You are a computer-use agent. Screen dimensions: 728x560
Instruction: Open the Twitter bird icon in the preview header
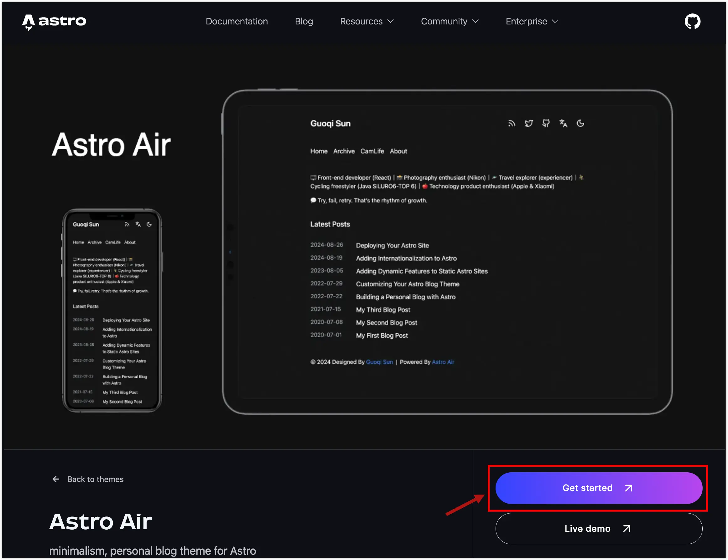pos(529,123)
